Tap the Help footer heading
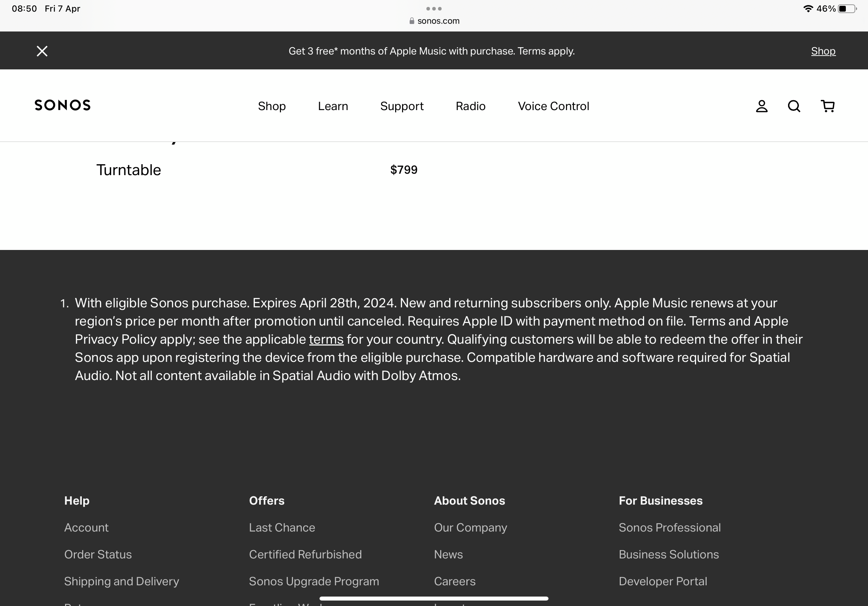The width and height of the screenshot is (868, 606). pyautogui.click(x=77, y=501)
